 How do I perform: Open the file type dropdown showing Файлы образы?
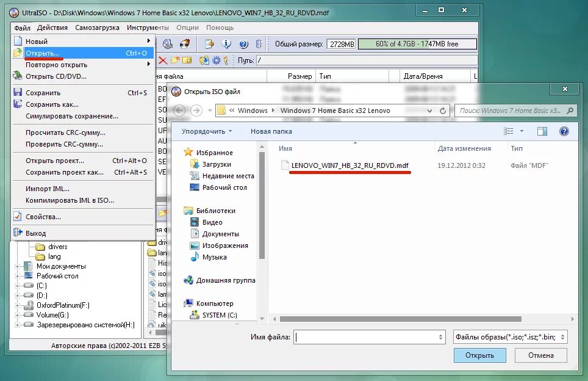tap(510, 336)
